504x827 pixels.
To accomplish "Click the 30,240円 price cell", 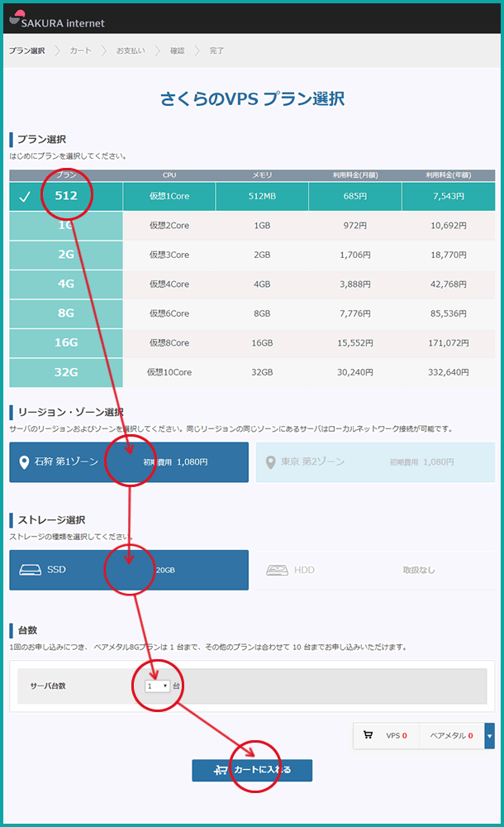I will [x=355, y=372].
